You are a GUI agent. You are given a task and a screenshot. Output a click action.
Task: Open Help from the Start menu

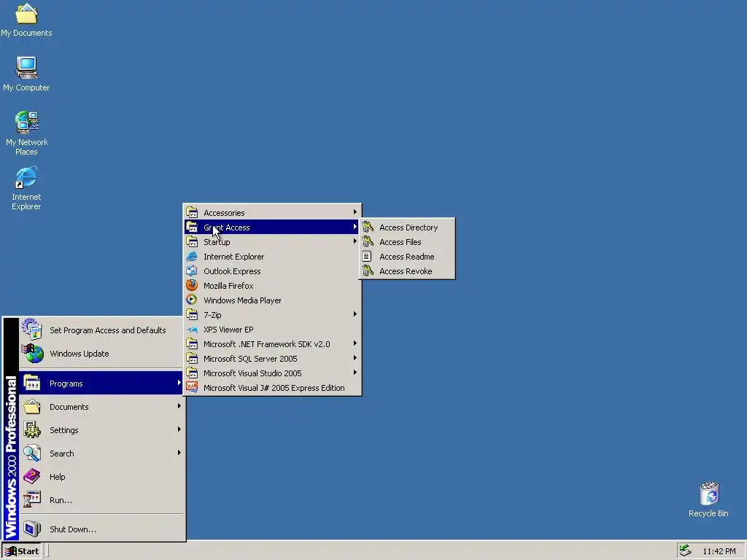click(102, 477)
